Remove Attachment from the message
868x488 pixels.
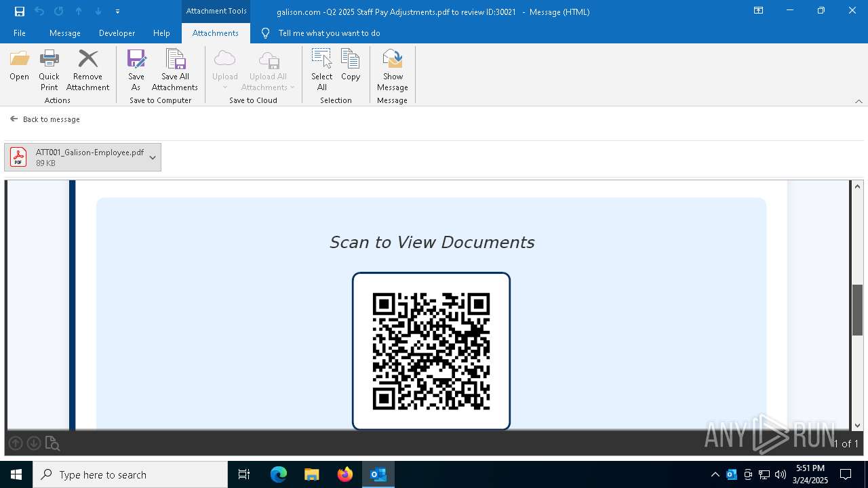point(87,70)
